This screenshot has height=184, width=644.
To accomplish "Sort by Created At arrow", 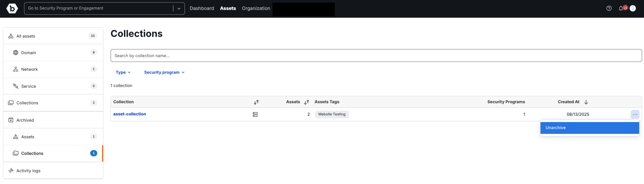I will pos(586,102).
